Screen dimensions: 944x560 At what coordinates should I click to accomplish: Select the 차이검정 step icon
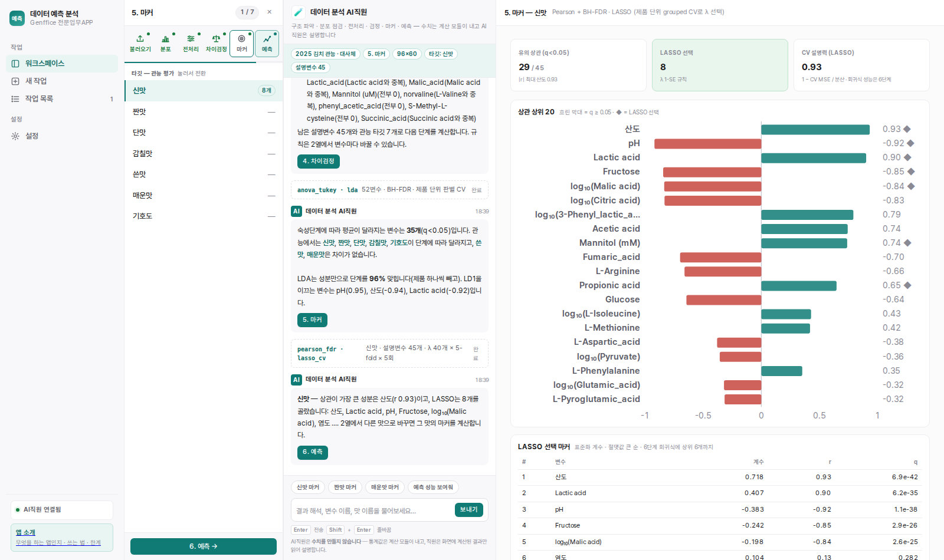click(x=216, y=43)
